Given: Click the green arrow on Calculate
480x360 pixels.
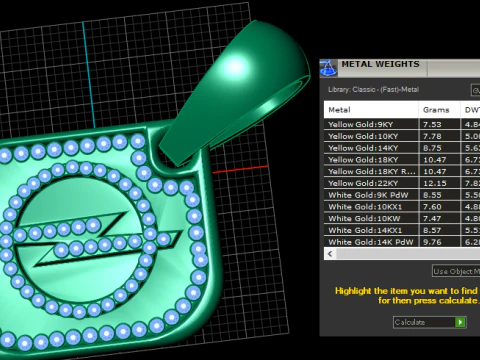Looking at the screenshot, I should click(460, 322).
